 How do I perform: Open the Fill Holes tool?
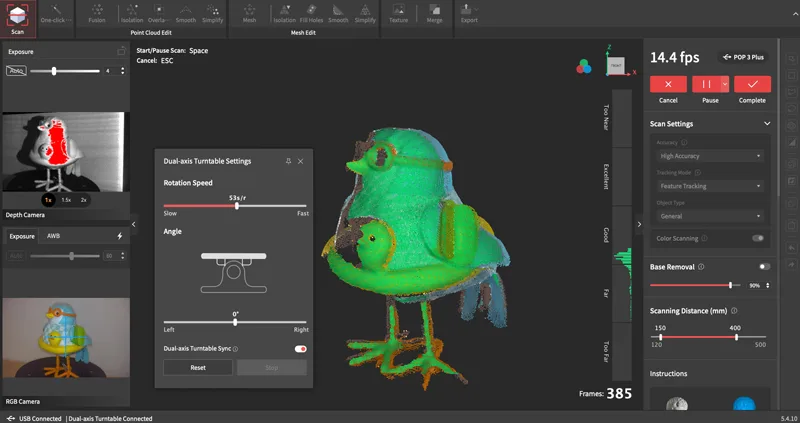tap(311, 14)
